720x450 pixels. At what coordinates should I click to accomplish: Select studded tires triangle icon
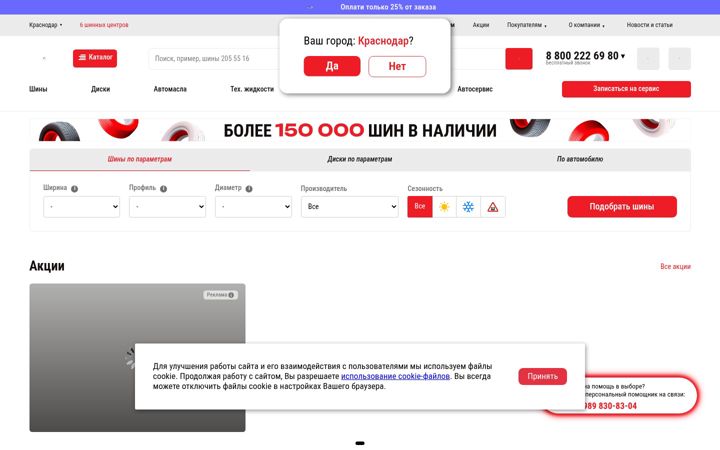(493, 207)
